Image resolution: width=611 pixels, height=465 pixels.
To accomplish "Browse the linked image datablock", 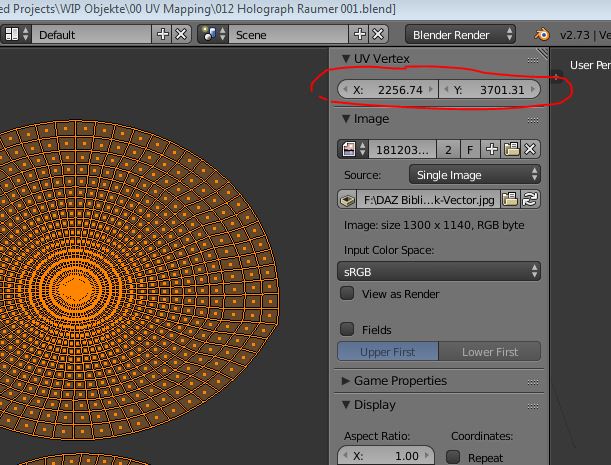I will (x=353, y=149).
